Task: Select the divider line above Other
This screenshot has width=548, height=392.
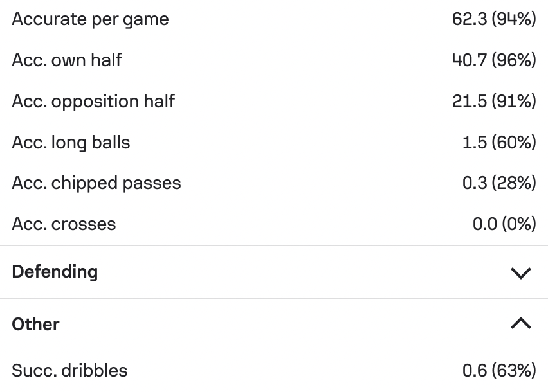Action: pyautogui.click(x=274, y=298)
